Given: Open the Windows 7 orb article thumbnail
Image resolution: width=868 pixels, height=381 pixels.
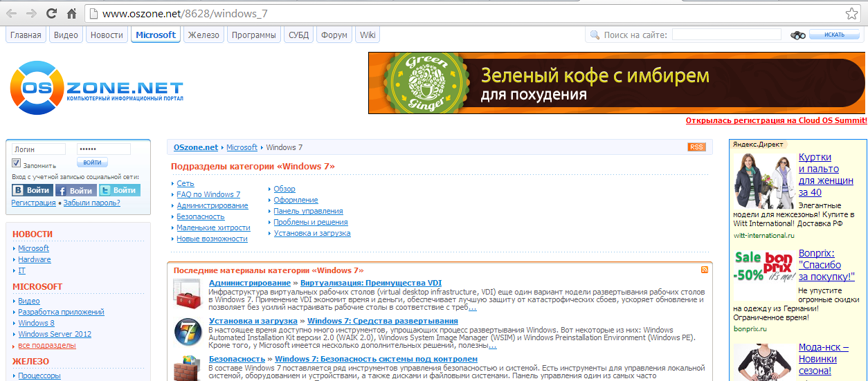Looking at the screenshot, I should [188, 332].
